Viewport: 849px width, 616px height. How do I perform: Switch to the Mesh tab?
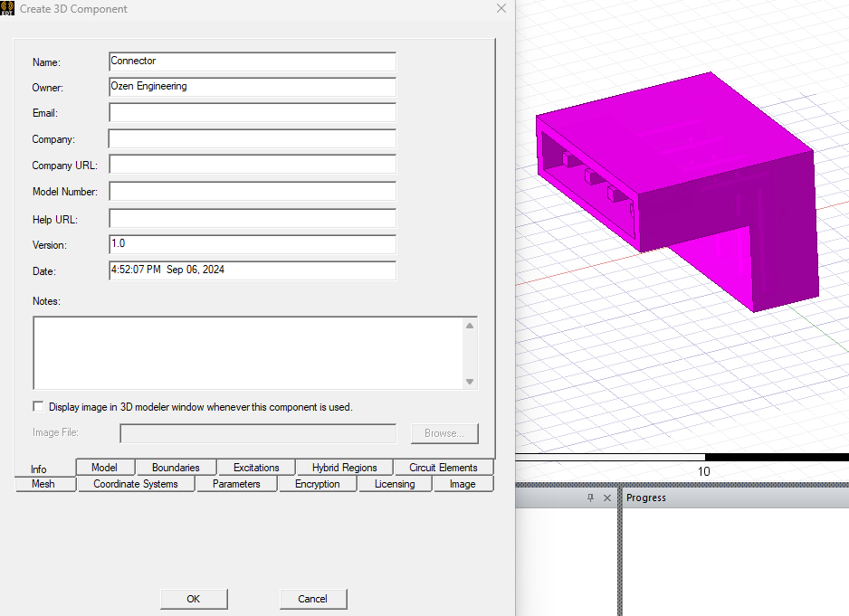tap(44, 484)
